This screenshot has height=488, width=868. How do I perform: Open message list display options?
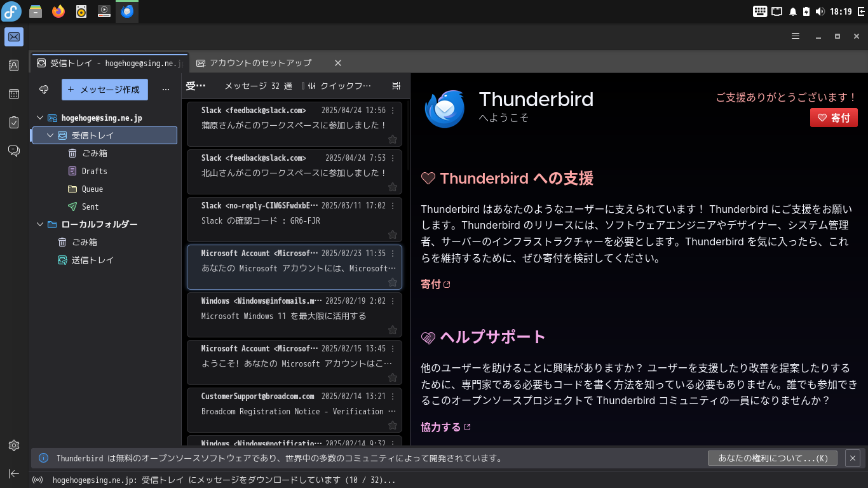[397, 86]
